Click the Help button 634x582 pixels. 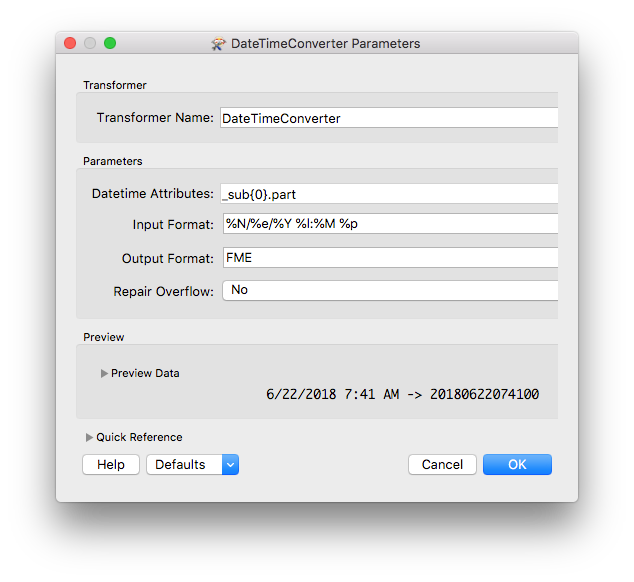click(x=111, y=464)
